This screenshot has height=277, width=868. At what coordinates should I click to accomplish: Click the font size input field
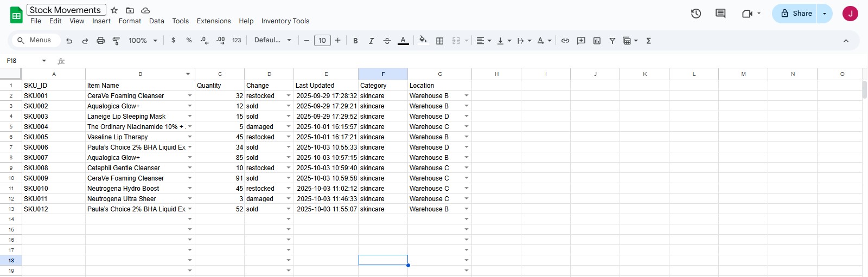click(x=322, y=41)
